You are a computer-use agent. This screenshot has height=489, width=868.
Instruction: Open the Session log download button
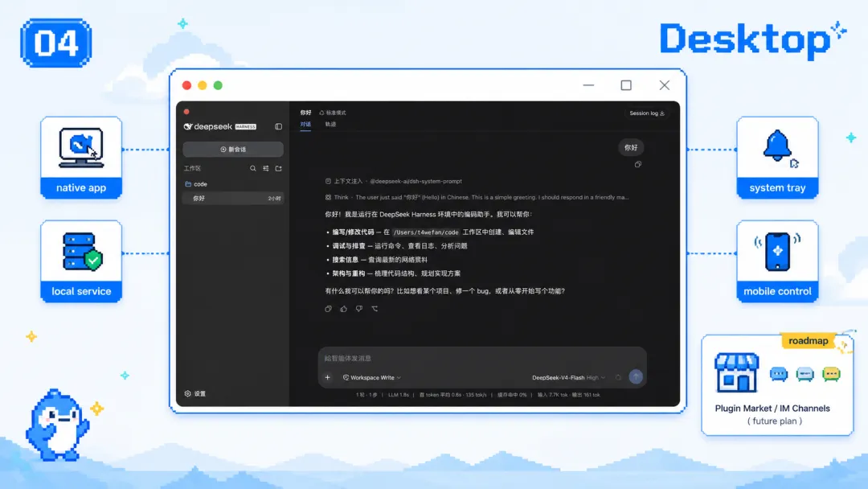pos(646,113)
